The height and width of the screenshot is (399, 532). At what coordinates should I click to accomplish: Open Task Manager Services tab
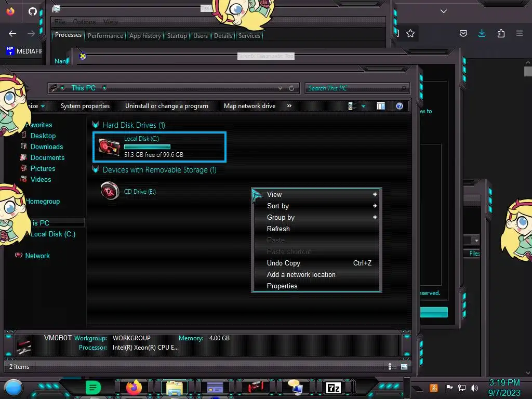click(x=249, y=36)
